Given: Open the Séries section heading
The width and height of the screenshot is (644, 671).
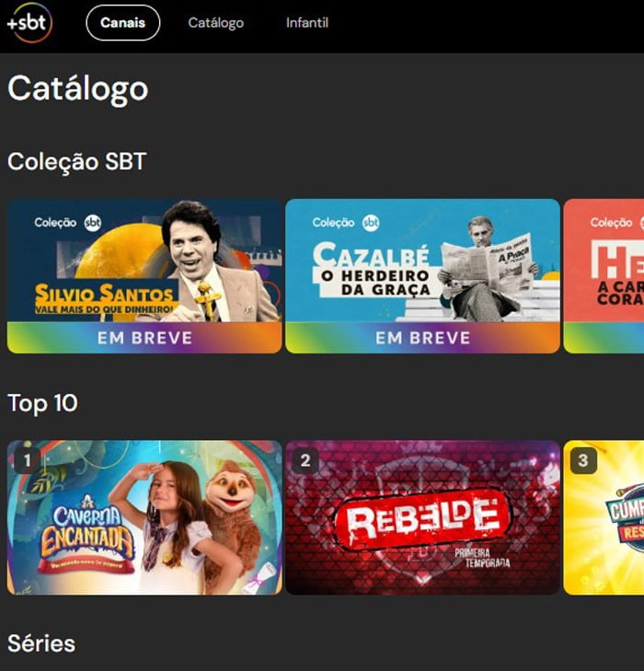Looking at the screenshot, I should pos(41,643).
